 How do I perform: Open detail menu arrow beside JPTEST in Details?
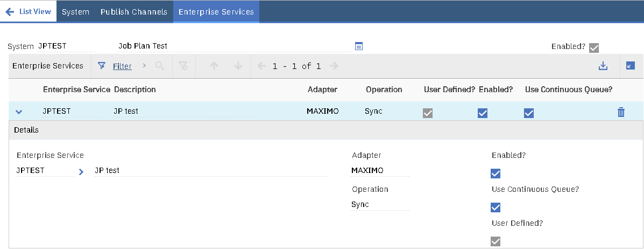click(81, 172)
